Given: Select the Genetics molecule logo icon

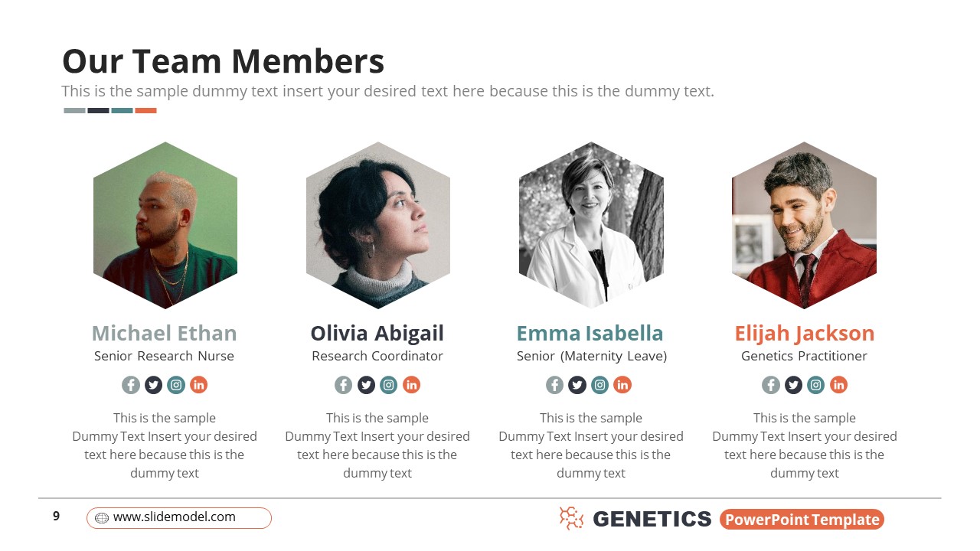Looking at the screenshot, I should coord(571,519).
